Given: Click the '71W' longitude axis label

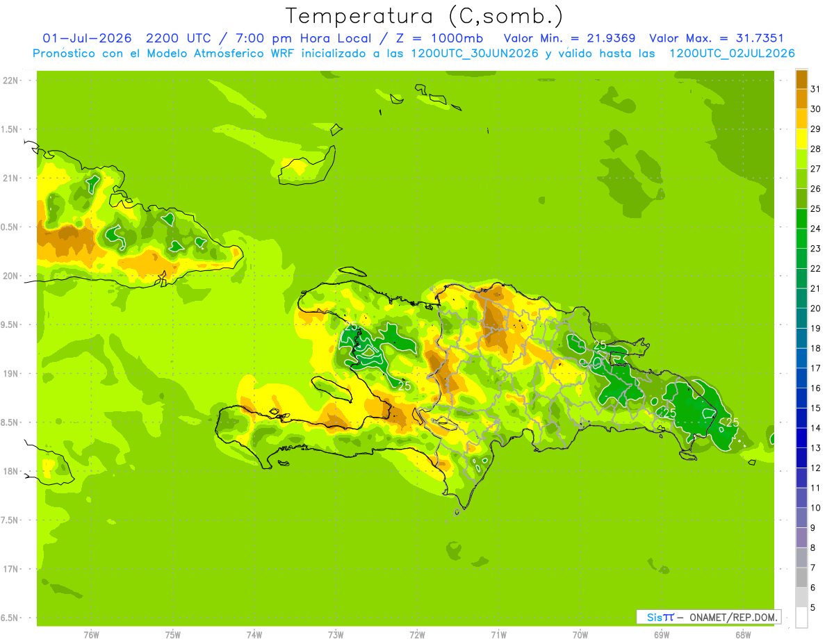Looking at the screenshot, I should (x=498, y=635).
